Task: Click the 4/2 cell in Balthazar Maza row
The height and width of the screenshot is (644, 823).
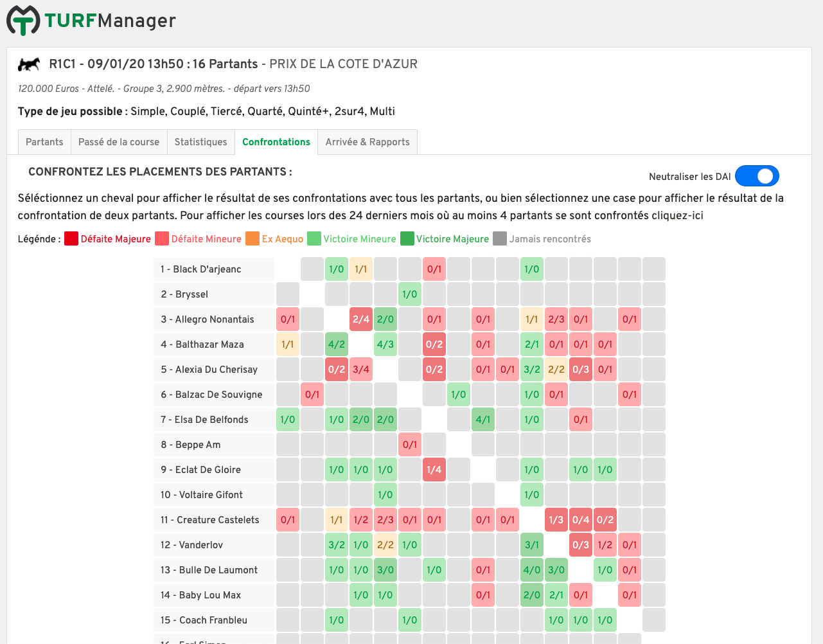Action: pyautogui.click(x=337, y=344)
